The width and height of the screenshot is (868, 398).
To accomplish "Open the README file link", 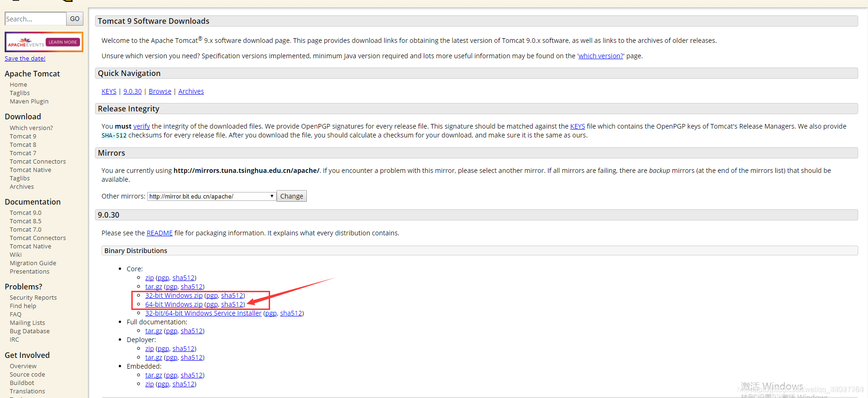I will pos(160,233).
